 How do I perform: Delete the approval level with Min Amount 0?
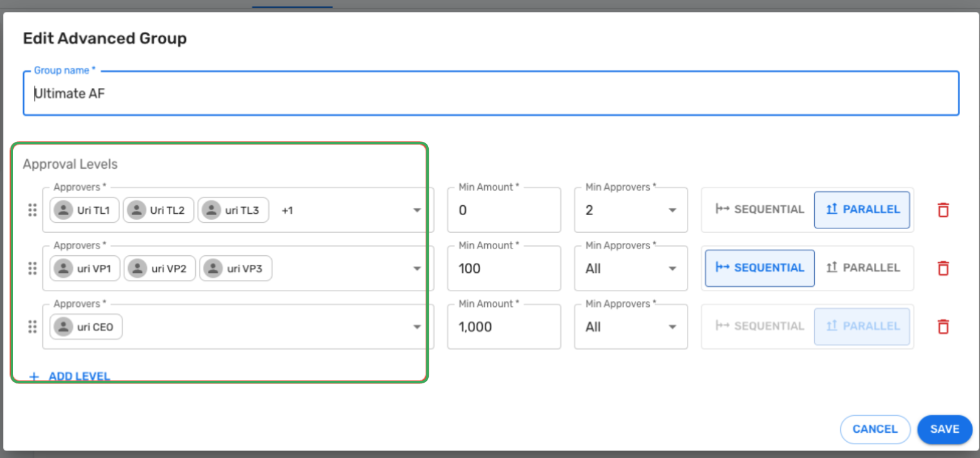click(x=942, y=210)
